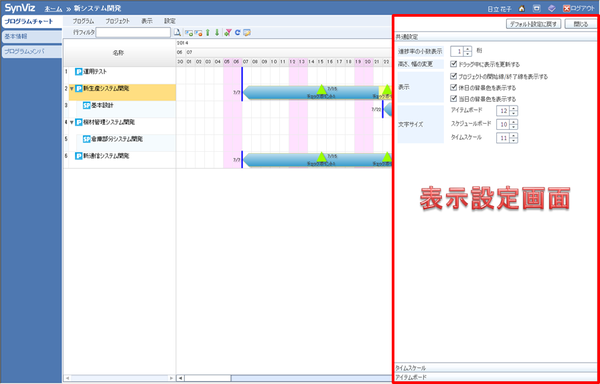
Task: Select the 倉庫部分システム開発 row name
Action: coord(117,139)
